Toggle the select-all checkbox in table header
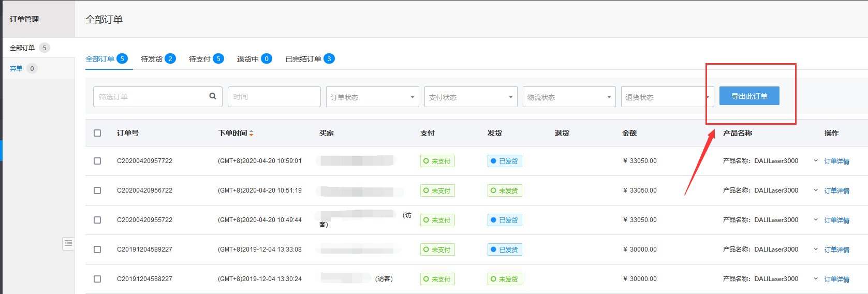This screenshot has width=868, height=294. click(x=97, y=133)
